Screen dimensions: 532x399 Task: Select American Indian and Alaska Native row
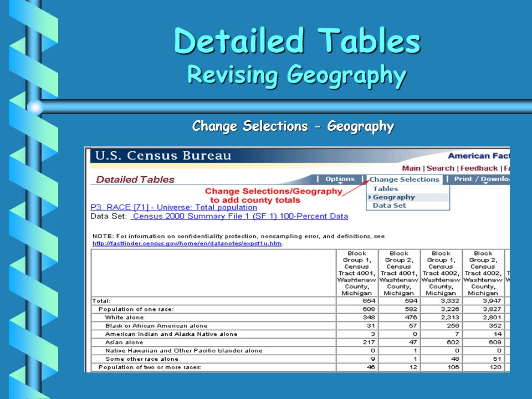coord(171,334)
